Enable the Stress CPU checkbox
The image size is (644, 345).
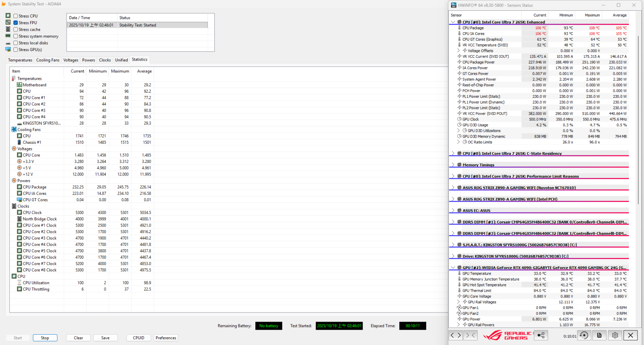coord(16,16)
